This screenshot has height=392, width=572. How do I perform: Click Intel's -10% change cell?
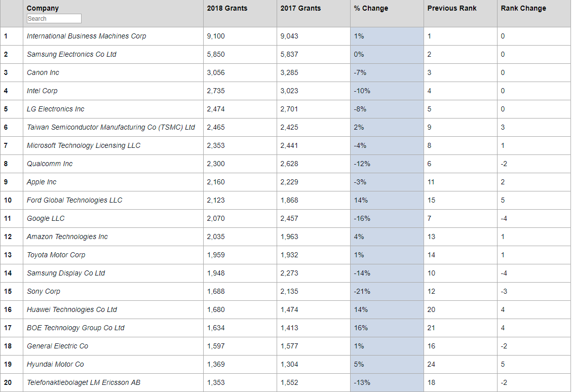pyautogui.click(x=387, y=91)
